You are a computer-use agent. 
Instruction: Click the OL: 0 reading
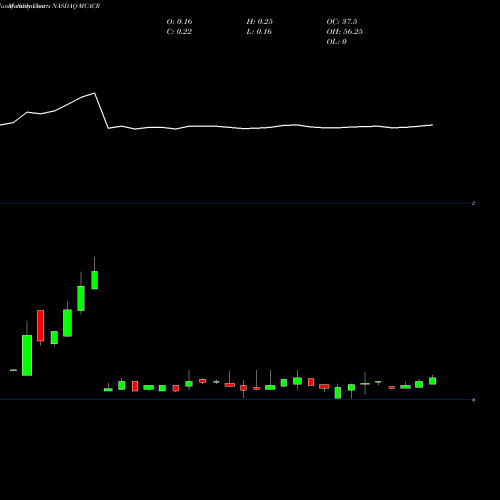pos(337,42)
